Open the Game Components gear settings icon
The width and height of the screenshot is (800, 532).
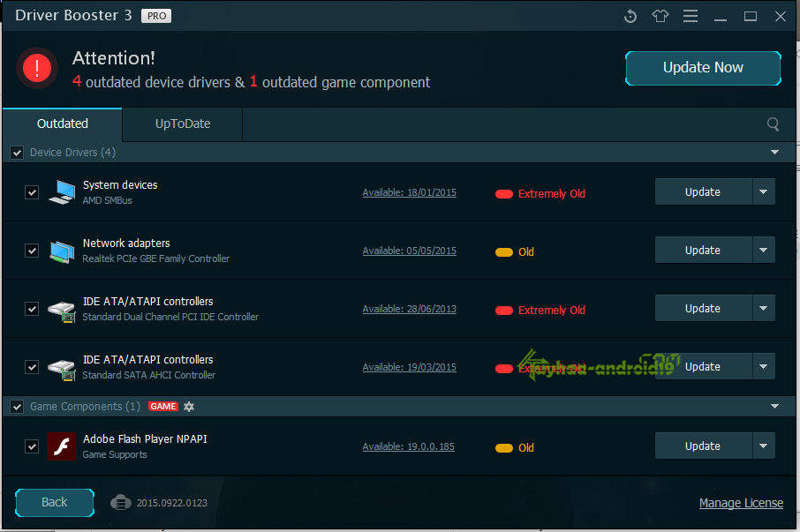(188, 406)
